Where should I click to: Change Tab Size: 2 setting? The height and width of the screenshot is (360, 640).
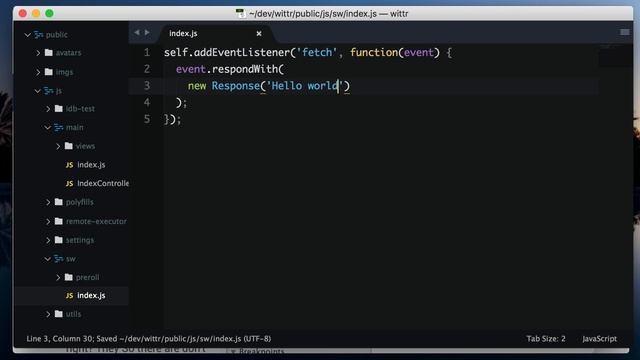[546, 339]
